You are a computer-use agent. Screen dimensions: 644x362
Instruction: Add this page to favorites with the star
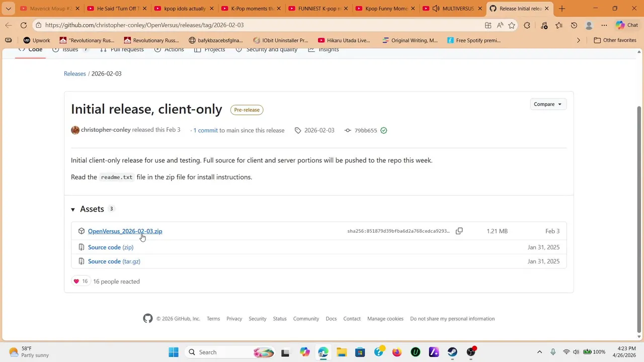tap(512, 25)
